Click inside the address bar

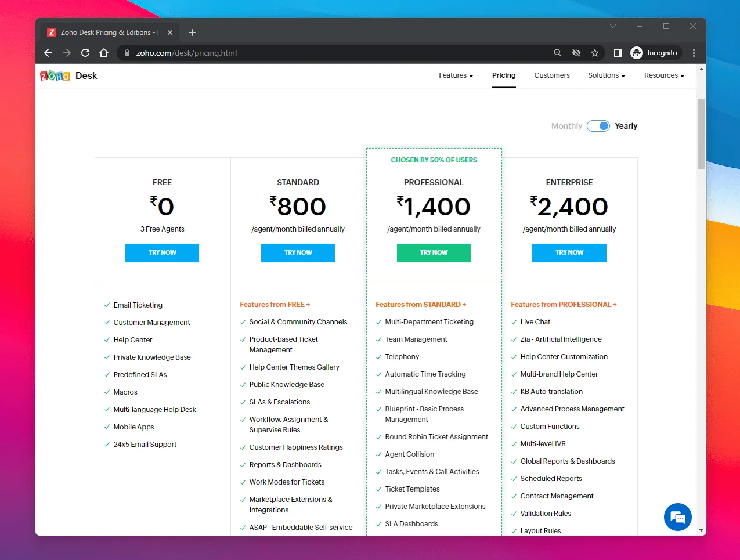pyautogui.click(x=290, y=53)
